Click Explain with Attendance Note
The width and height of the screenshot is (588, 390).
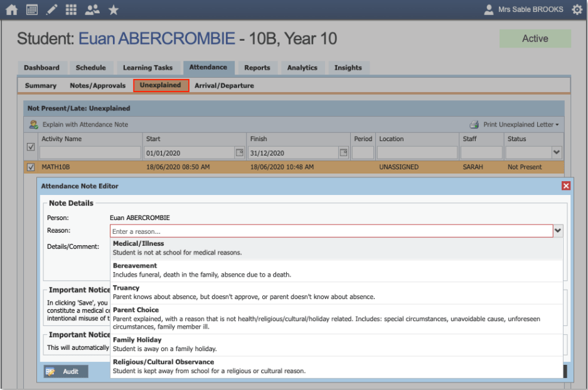click(78, 125)
